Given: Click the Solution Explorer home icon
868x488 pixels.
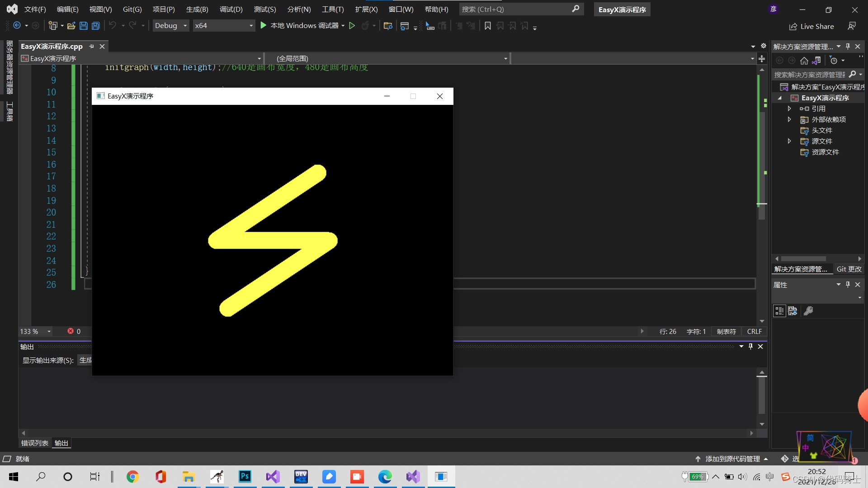Looking at the screenshot, I should click(x=804, y=61).
